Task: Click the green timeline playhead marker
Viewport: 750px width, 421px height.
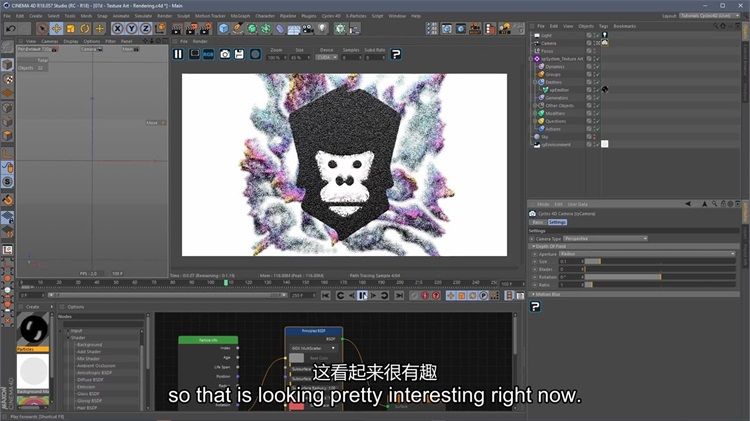Action: (226, 283)
